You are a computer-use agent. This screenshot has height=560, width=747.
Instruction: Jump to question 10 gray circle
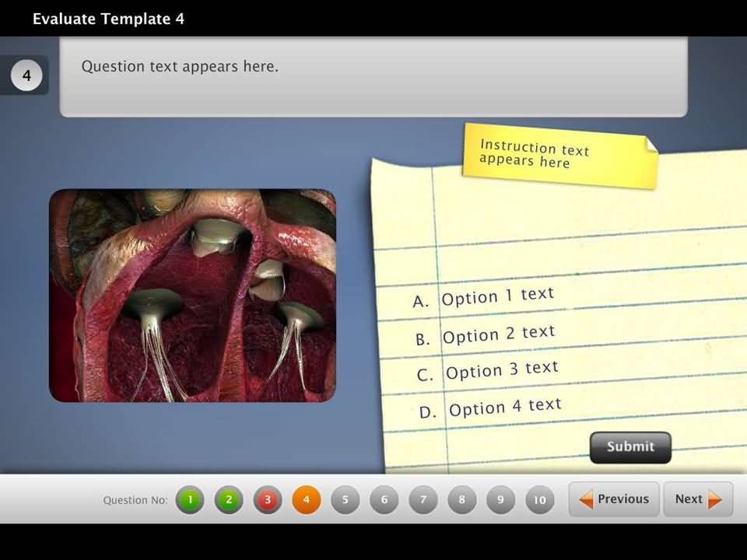click(x=540, y=500)
